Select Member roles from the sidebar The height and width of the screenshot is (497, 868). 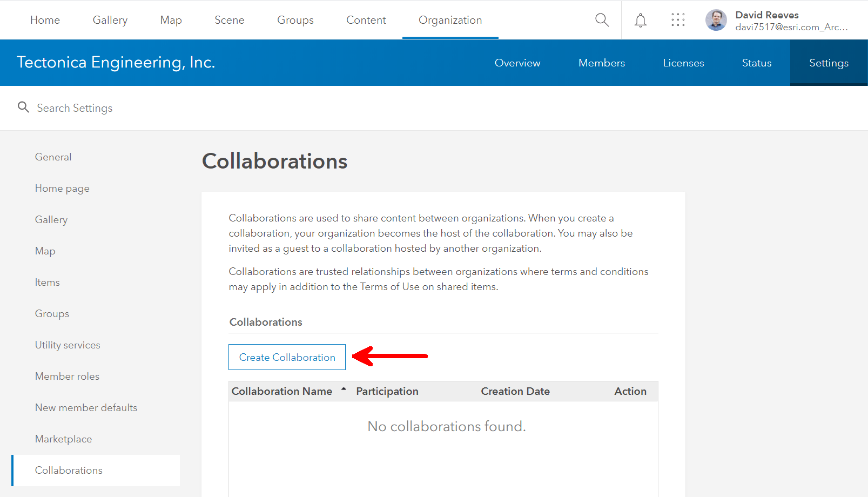[67, 376]
